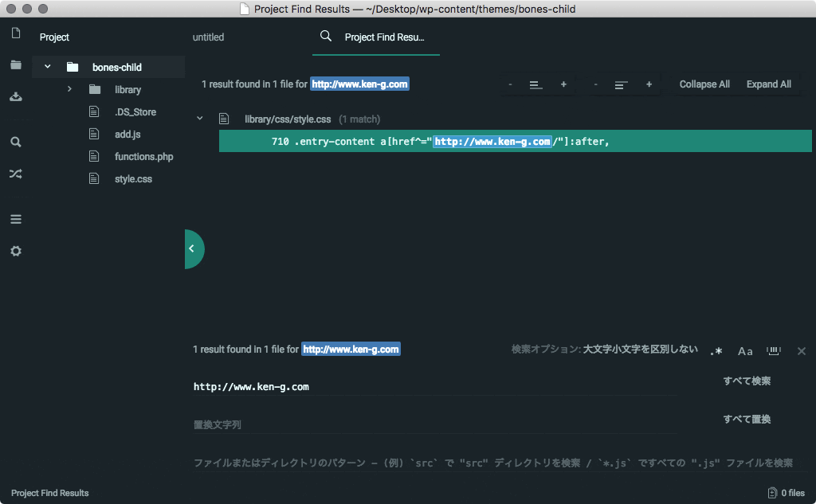Screen dimensions: 816x504
Task: Toggle search within selection option
Action: [772, 350]
